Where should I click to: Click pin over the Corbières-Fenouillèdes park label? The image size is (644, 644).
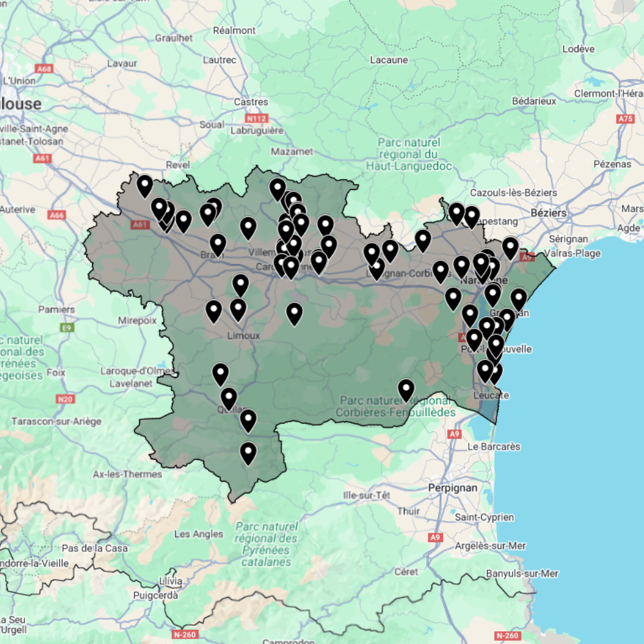pyautogui.click(x=406, y=390)
